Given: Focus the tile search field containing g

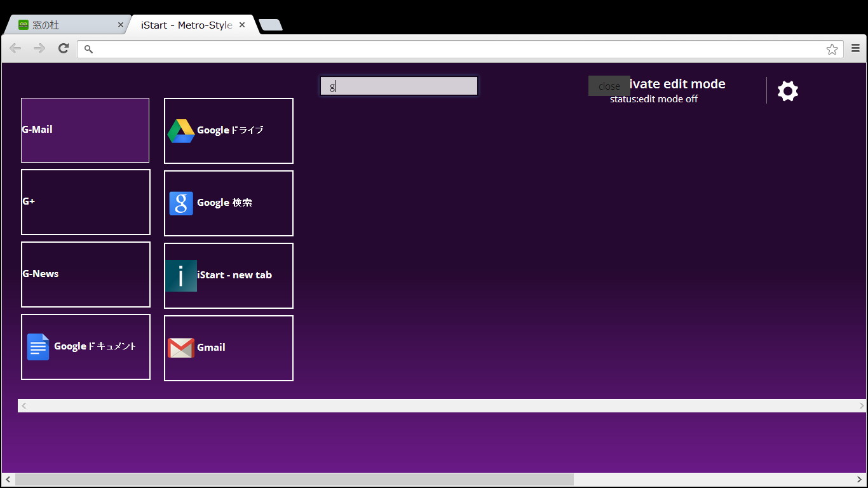Looking at the screenshot, I should coord(399,86).
